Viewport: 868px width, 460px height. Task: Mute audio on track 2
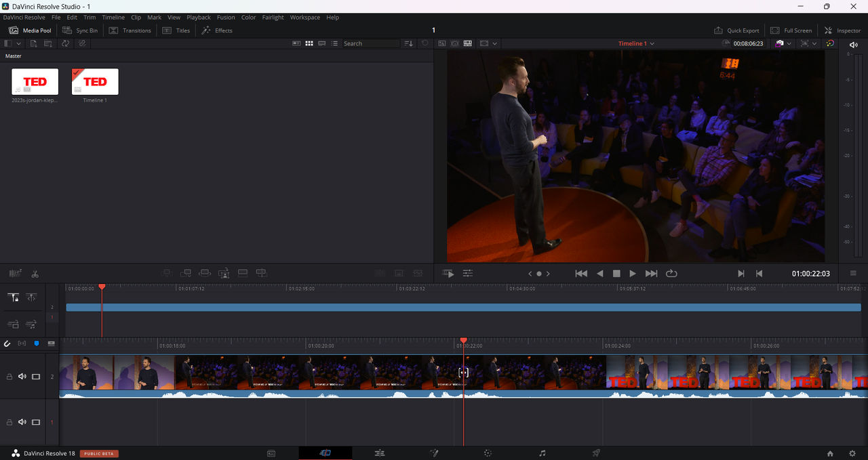pyautogui.click(x=22, y=377)
